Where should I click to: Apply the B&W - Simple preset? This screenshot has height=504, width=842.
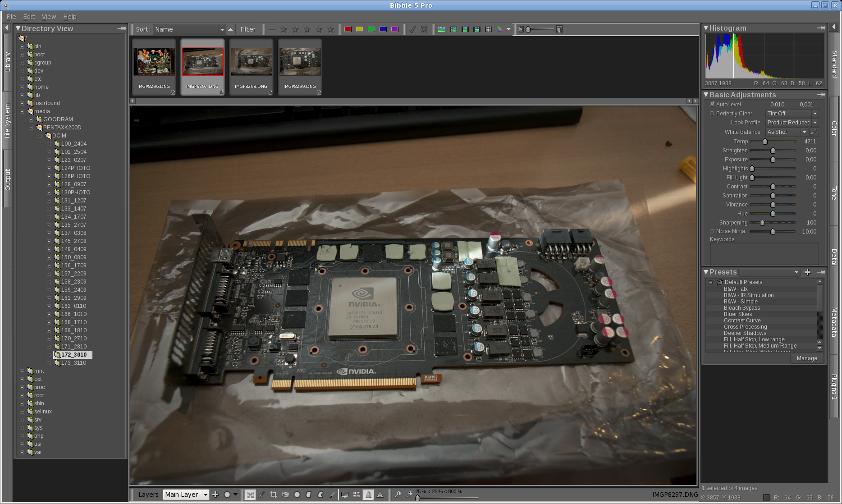tap(741, 302)
